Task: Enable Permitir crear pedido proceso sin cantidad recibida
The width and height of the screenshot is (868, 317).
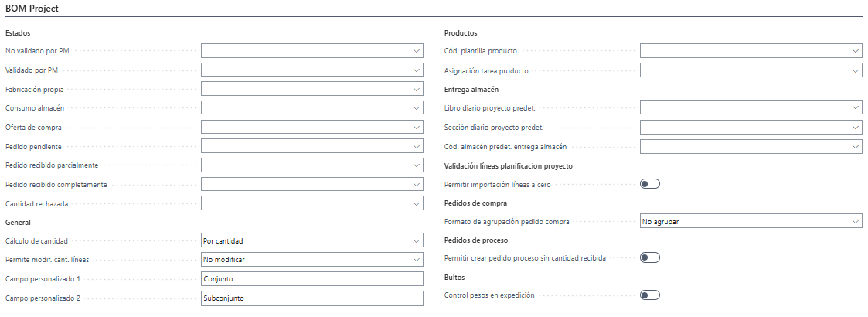Action: [x=650, y=257]
